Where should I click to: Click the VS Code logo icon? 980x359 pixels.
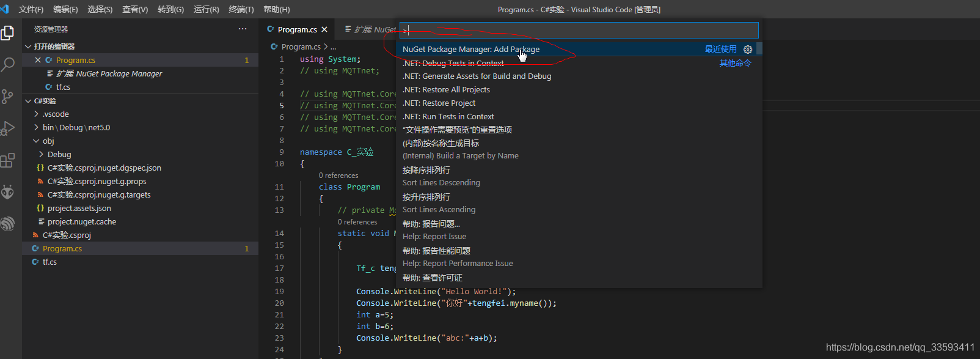(5, 9)
